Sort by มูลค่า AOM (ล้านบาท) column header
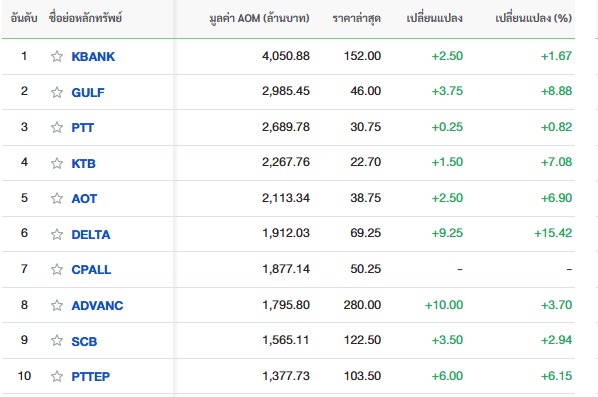 tap(259, 18)
